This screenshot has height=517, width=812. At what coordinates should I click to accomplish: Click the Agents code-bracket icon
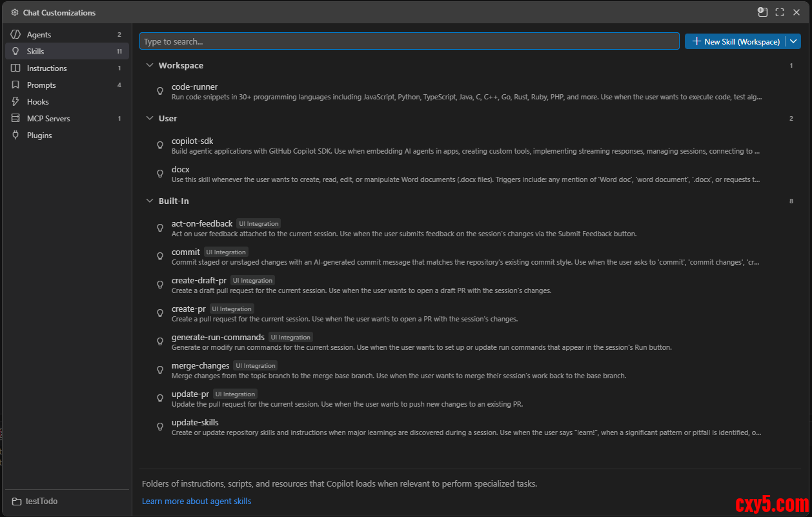pos(15,34)
